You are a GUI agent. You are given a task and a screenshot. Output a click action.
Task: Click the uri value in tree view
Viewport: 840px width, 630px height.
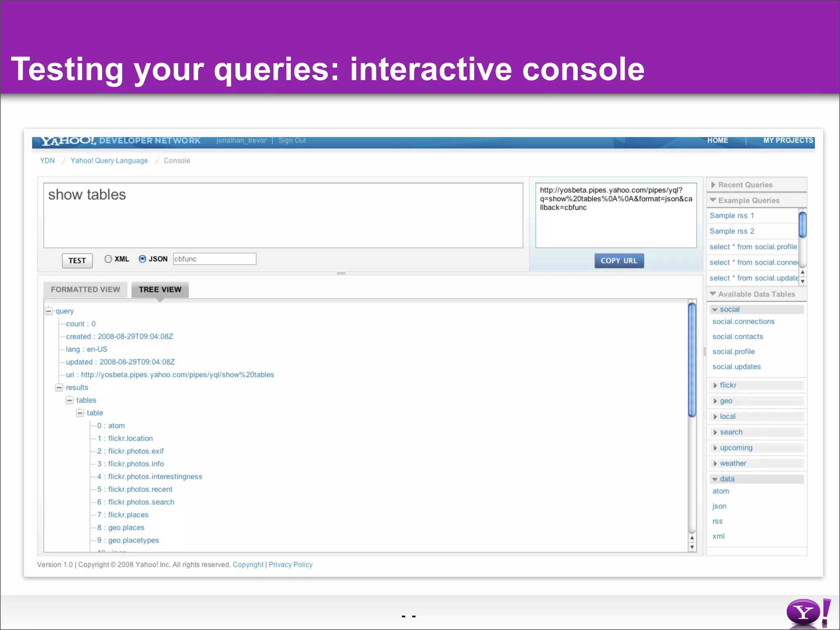pyautogui.click(x=177, y=374)
